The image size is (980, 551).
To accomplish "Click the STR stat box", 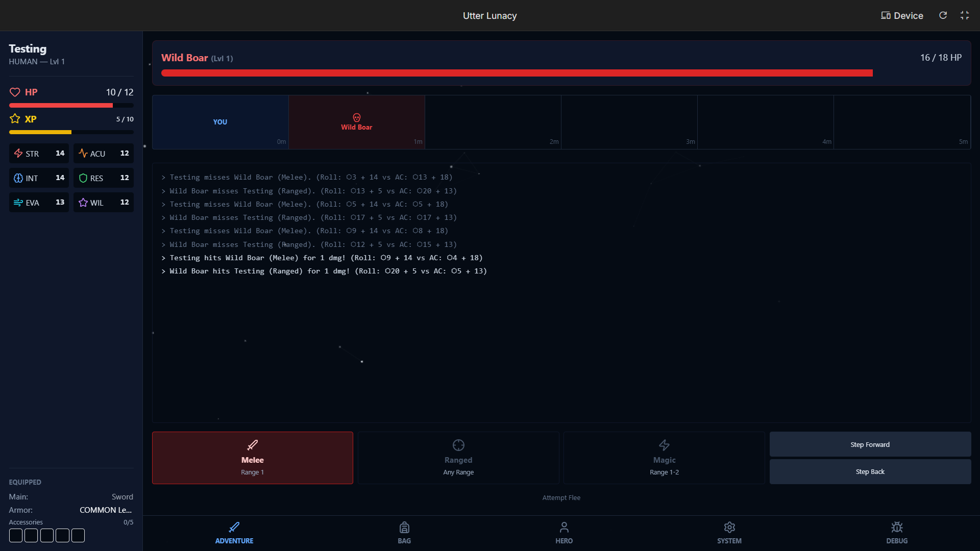I will click(39, 154).
